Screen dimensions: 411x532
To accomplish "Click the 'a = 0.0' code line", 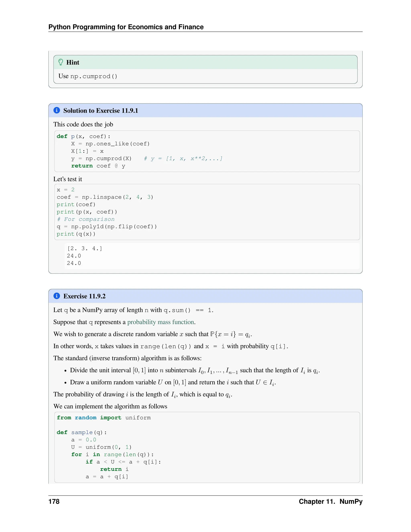I will coord(83,440).
